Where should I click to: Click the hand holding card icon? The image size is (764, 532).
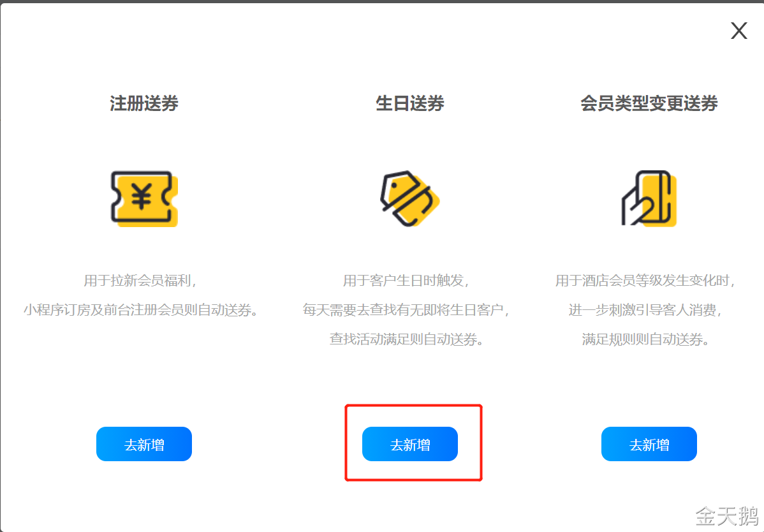[x=649, y=198]
